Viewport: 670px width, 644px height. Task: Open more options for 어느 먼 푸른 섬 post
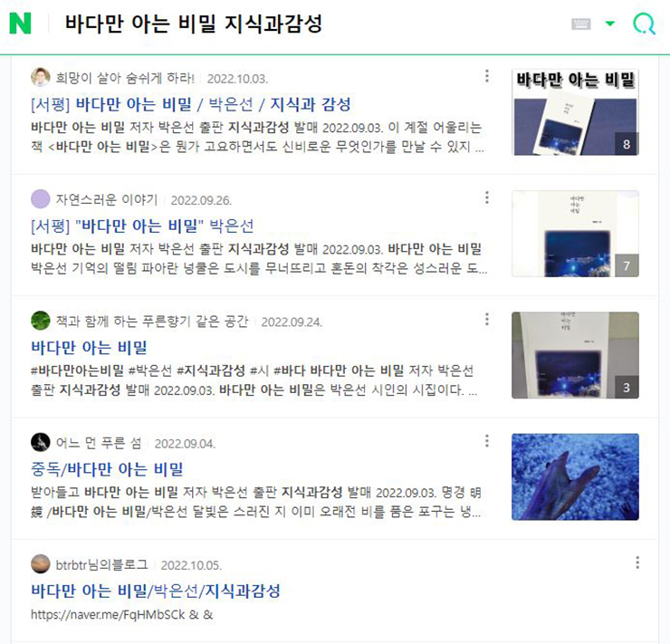tap(487, 441)
